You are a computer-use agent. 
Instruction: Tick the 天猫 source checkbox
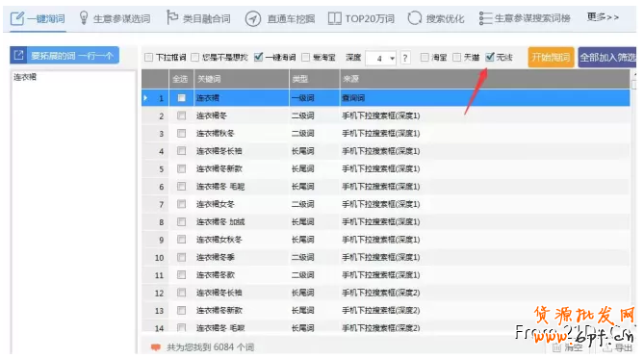coord(456,57)
